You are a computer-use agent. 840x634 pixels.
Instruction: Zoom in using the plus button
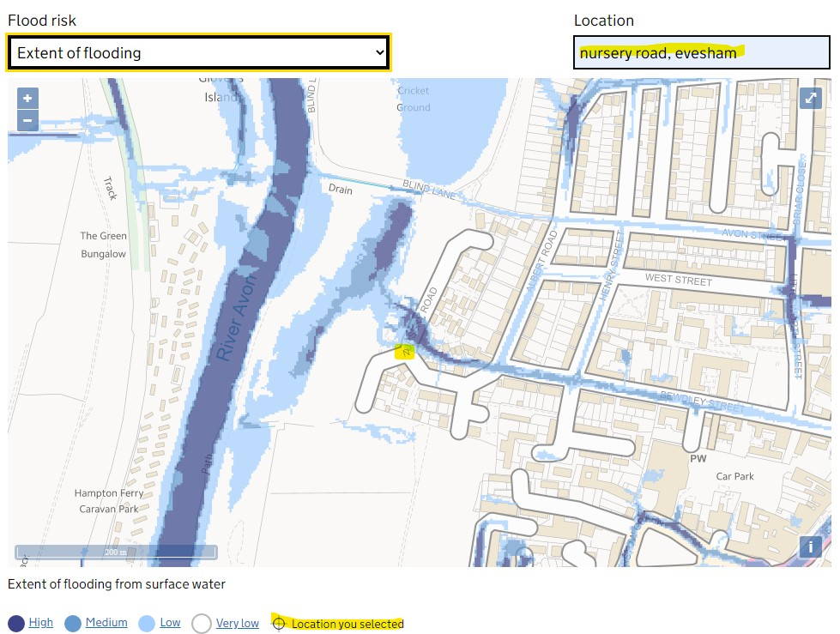(27, 99)
